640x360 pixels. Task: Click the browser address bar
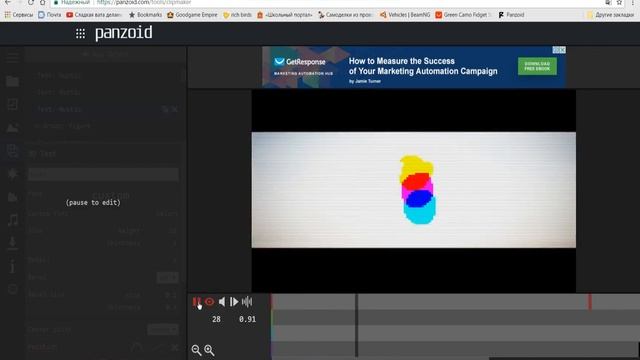pyautogui.click(x=327, y=2)
